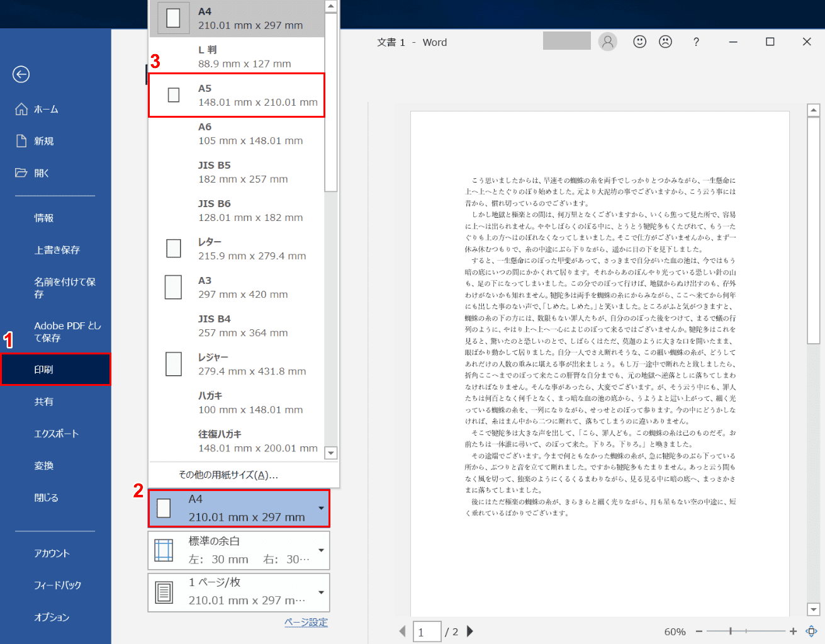Click the zoom to page icon
Screen dimensions: 825x644
coord(812,631)
